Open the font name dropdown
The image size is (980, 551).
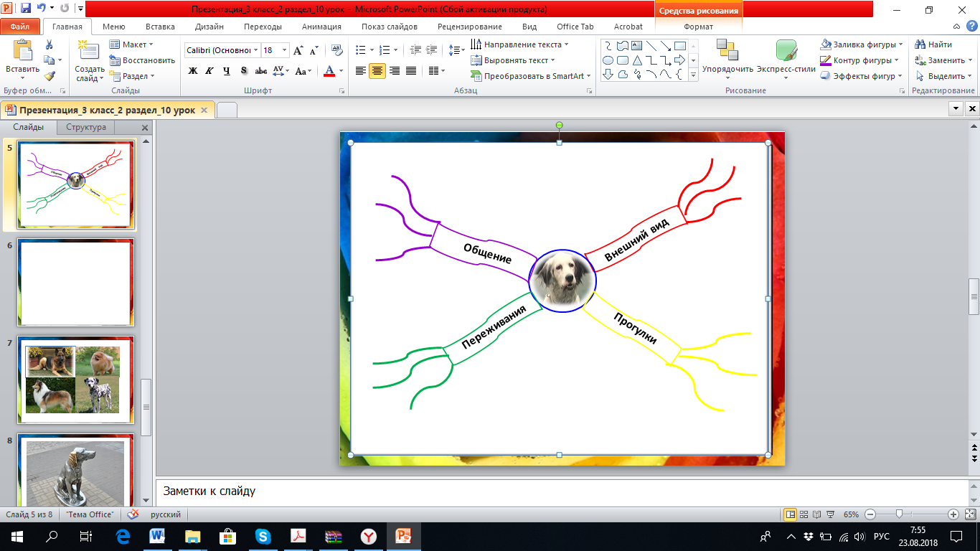click(256, 50)
